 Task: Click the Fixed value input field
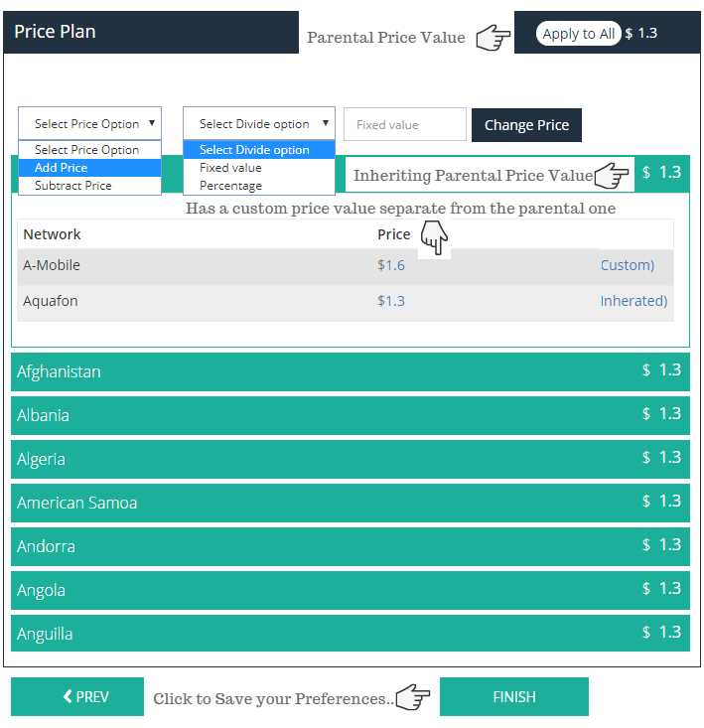pyautogui.click(x=404, y=125)
